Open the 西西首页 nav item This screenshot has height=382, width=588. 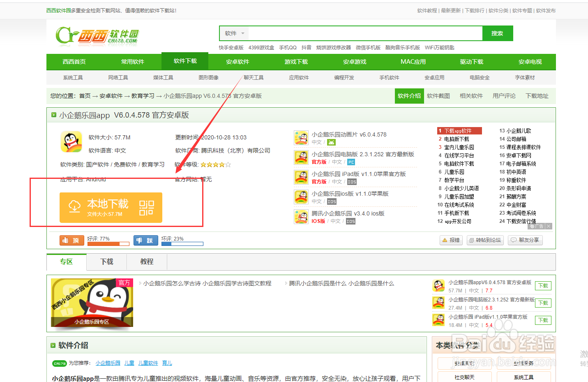pyautogui.click(x=74, y=62)
